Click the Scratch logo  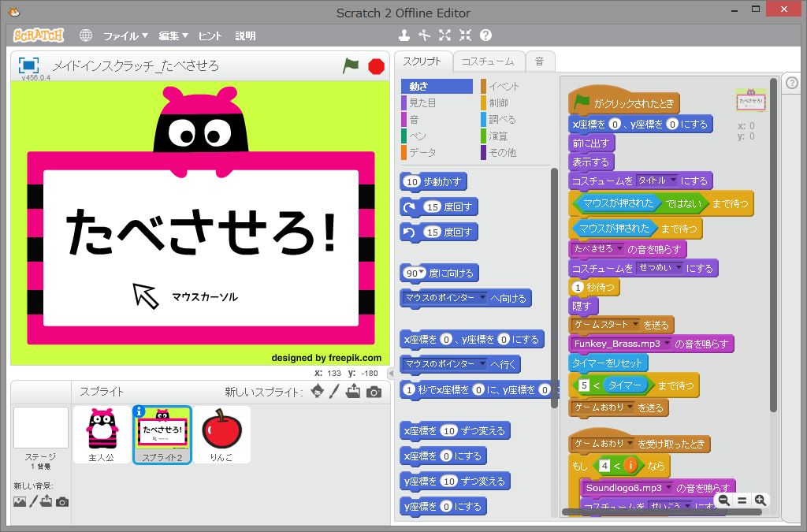(x=39, y=35)
